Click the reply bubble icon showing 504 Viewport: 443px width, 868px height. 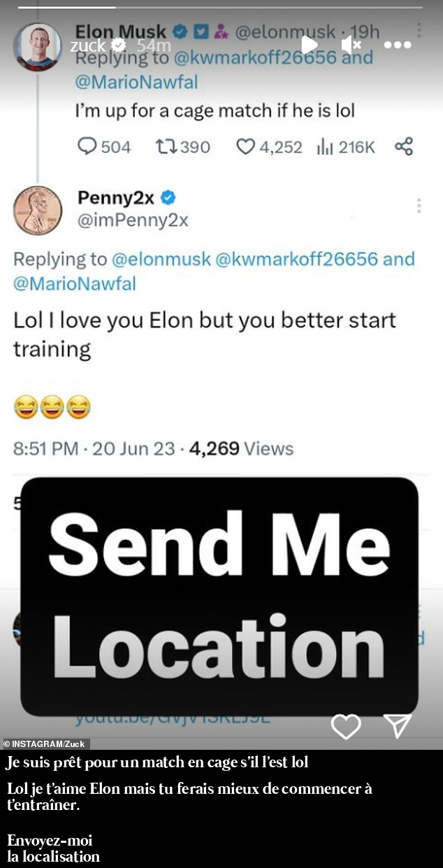coord(87,147)
